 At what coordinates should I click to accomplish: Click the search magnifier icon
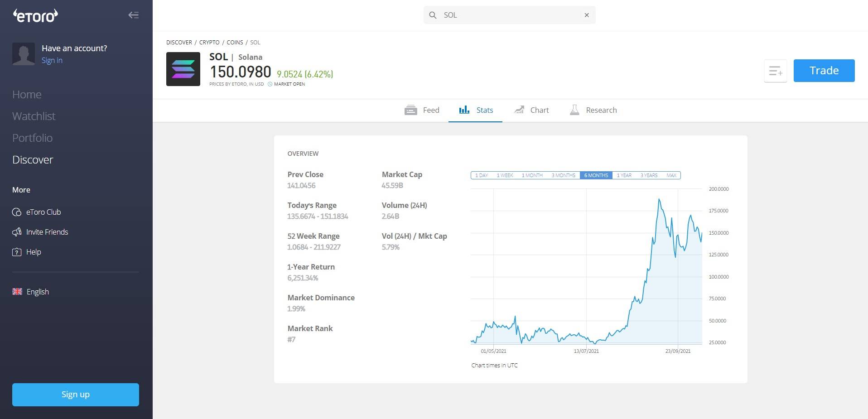click(x=433, y=15)
